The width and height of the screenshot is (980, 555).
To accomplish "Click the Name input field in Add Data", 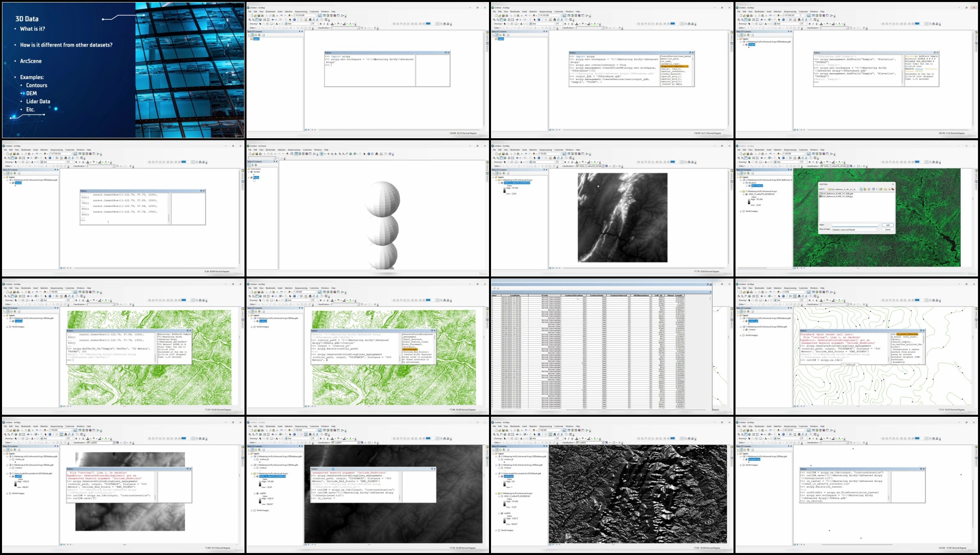I will [855, 225].
